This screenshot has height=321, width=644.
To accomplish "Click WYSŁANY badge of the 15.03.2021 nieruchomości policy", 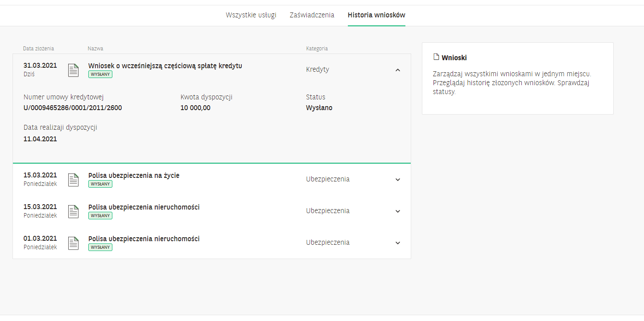I will pyautogui.click(x=100, y=216).
